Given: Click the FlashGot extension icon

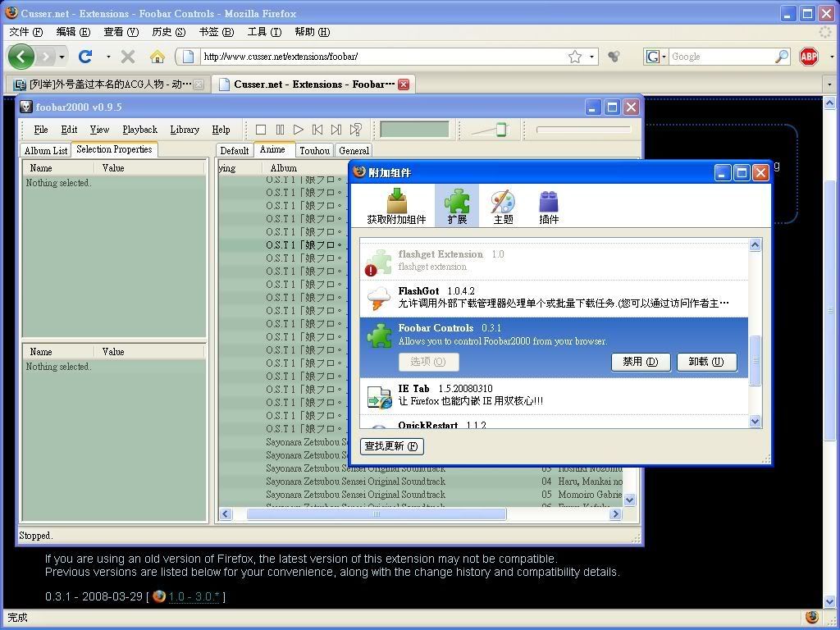Looking at the screenshot, I should (x=379, y=299).
